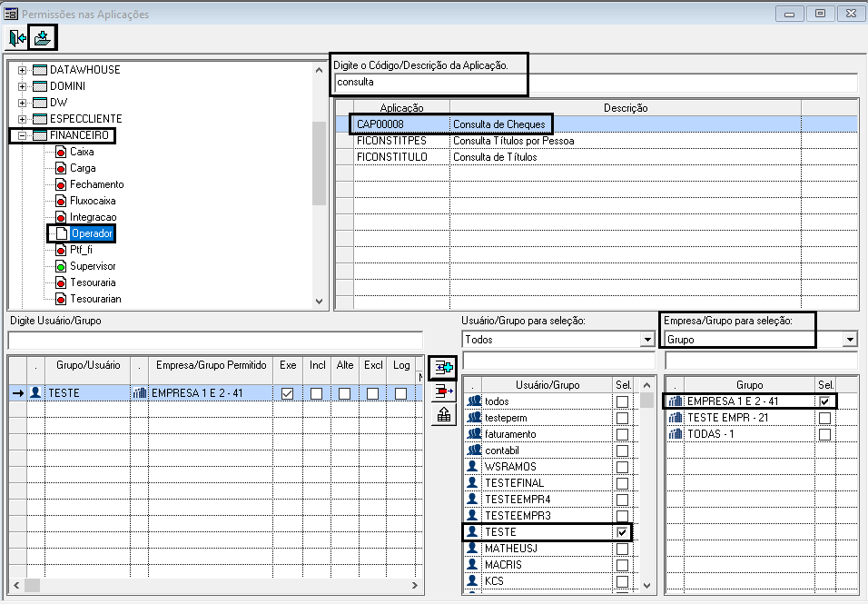Click the company icon beside TESTE EMPR - 21
Viewport: 868px width, 604px height.
[x=676, y=418]
